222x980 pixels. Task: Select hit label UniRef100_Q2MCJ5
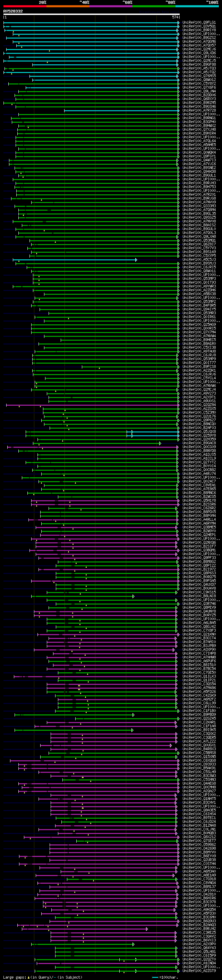[199, 60]
